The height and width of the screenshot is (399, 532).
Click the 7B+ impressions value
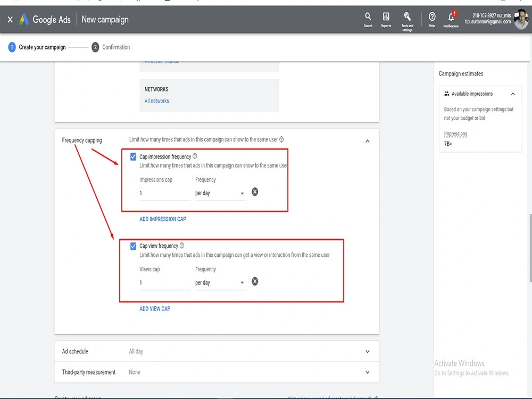click(448, 144)
